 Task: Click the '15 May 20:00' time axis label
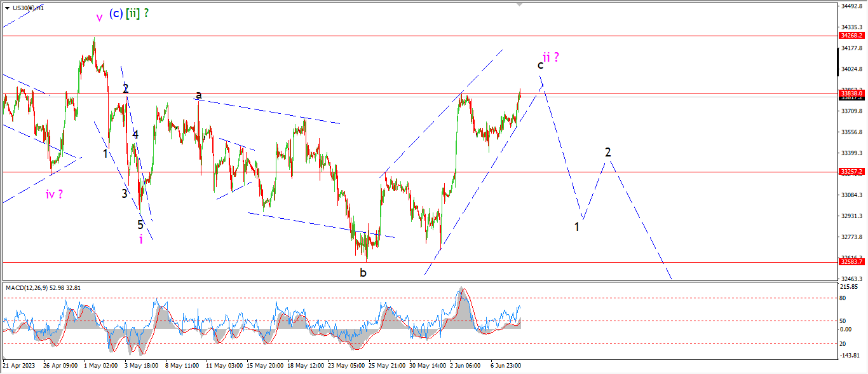click(266, 366)
